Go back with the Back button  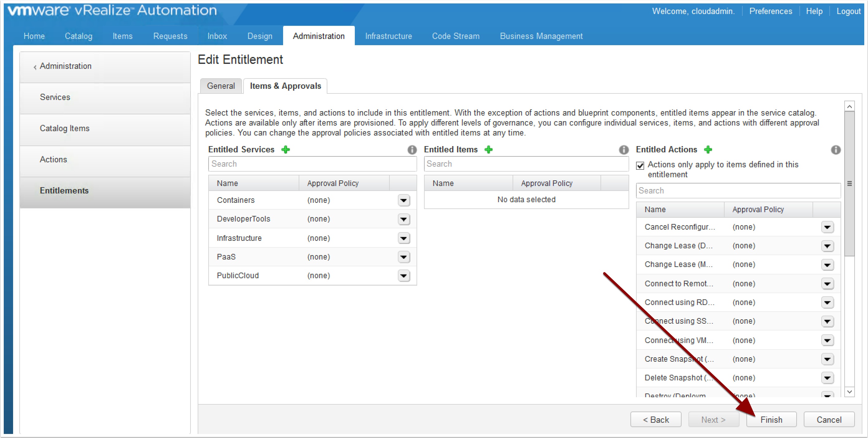coord(655,420)
